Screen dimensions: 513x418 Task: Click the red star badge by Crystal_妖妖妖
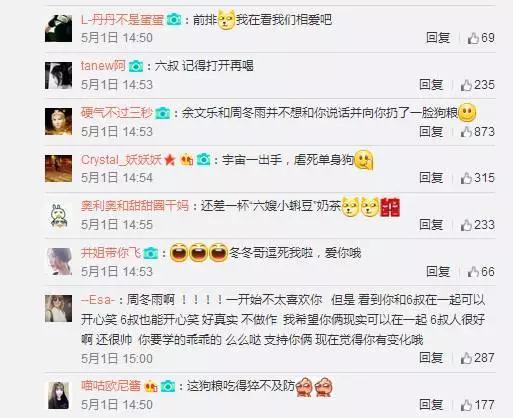coord(170,160)
